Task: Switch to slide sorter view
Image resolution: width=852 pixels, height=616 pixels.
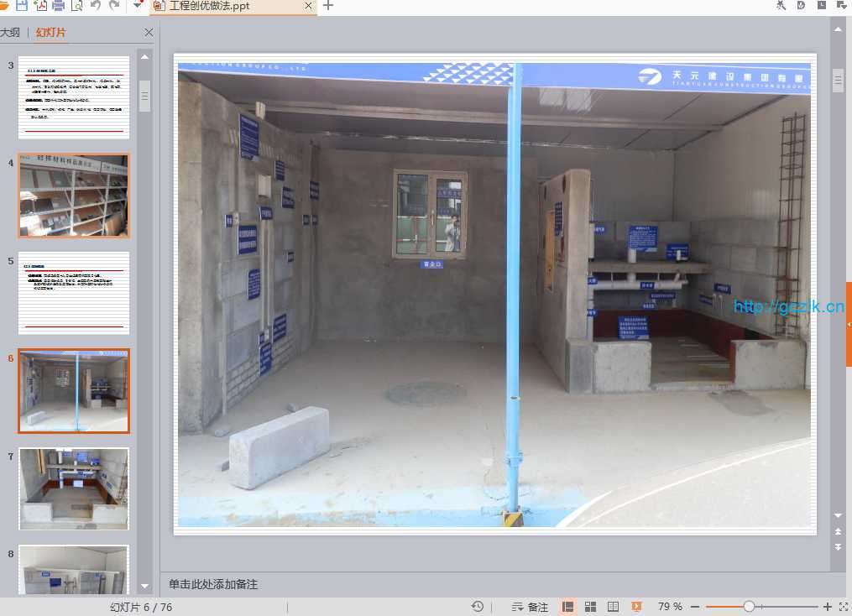Action: point(591,607)
